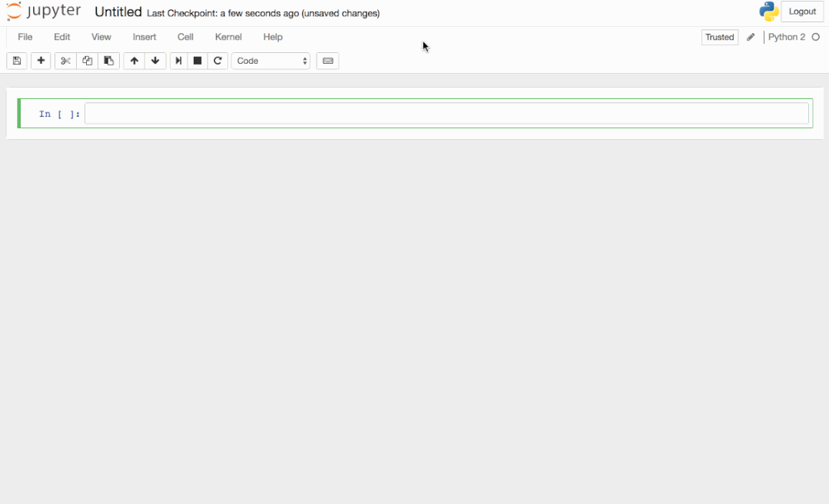Open the Edit menu

pos(62,37)
